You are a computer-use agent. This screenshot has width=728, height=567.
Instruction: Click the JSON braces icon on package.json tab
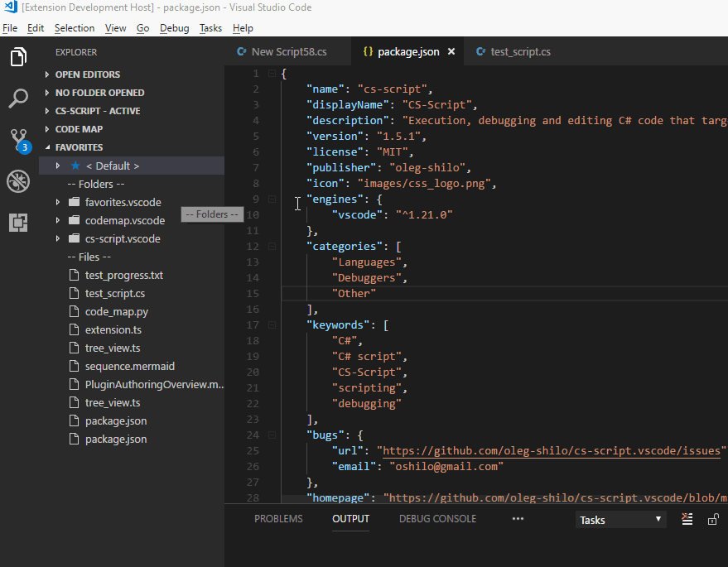coord(368,51)
